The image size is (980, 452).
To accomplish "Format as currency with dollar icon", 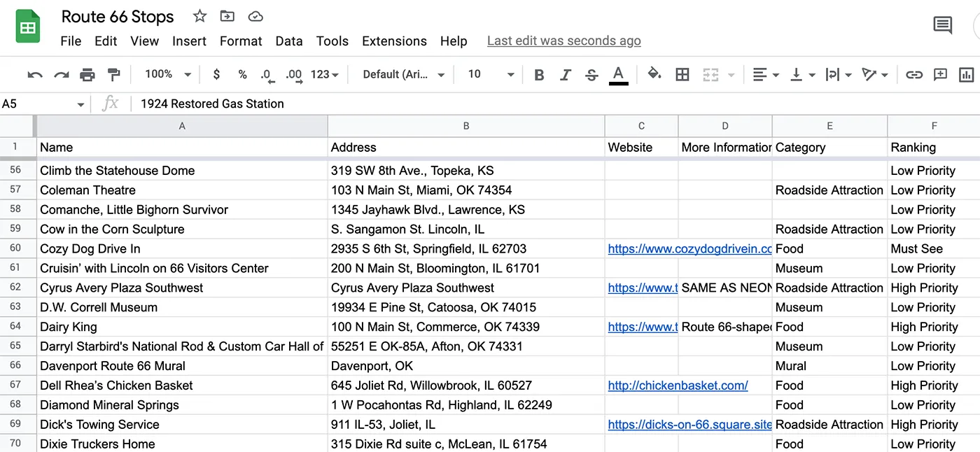I will (x=217, y=74).
